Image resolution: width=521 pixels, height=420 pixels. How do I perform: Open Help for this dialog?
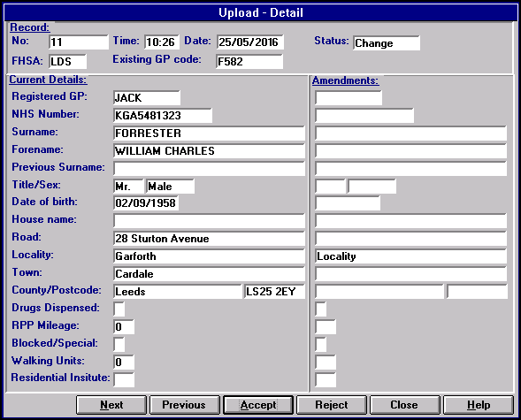click(x=479, y=405)
